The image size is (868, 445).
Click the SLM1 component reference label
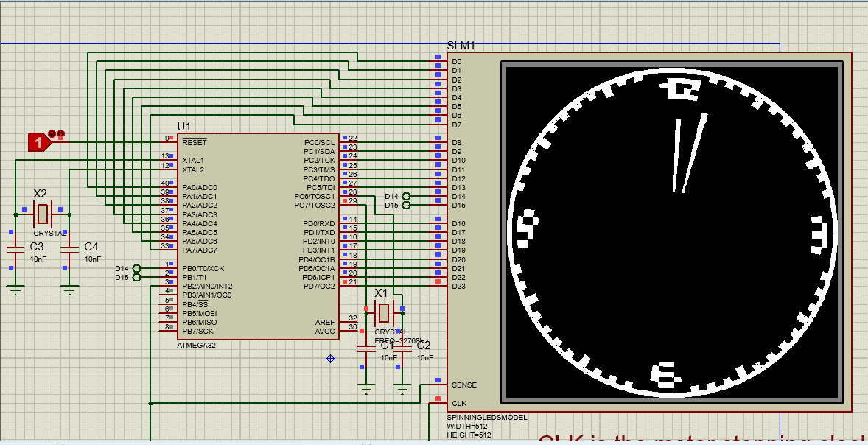tap(461, 46)
